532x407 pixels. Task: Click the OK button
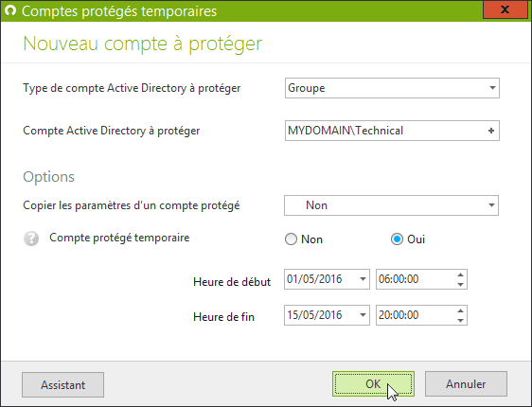click(373, 384)
